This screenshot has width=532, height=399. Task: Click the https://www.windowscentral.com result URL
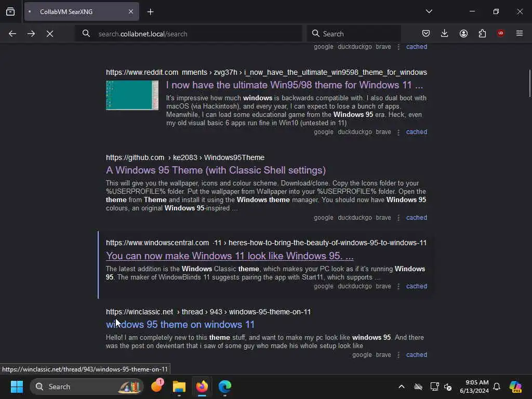click(x=157, y=243)
